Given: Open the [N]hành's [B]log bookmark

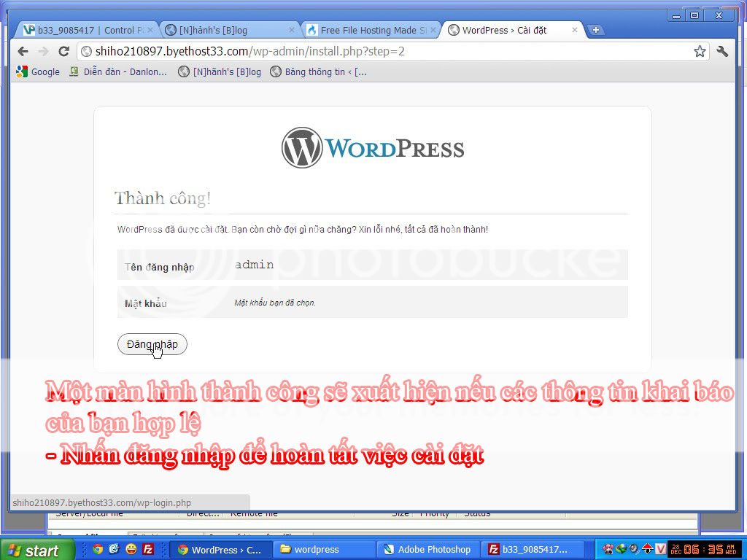Looking at the screenshot, I should point(220,72).
